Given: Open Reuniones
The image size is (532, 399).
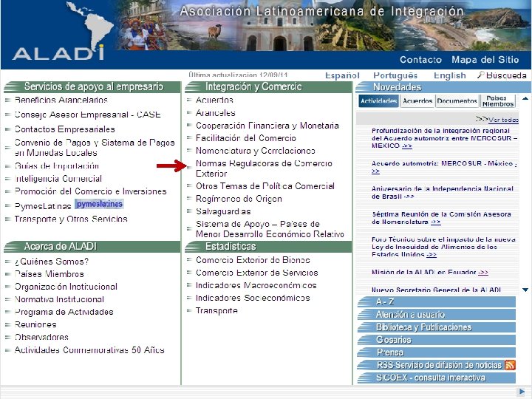Looking at the screenshot, I should click(35, 324).
